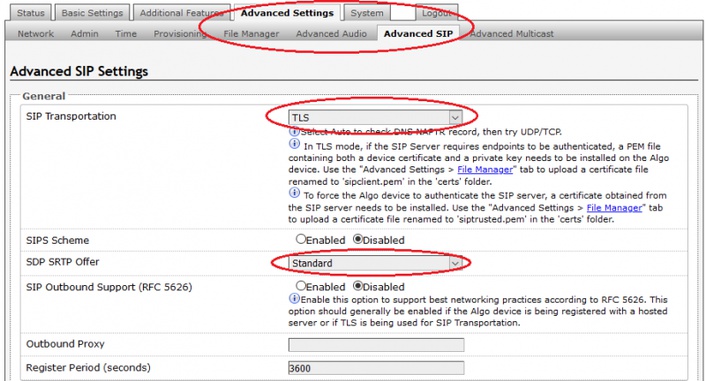Open the Advanced Multicast sub-tab
This screenshot has height=381, width=706.
pos(511,34)
